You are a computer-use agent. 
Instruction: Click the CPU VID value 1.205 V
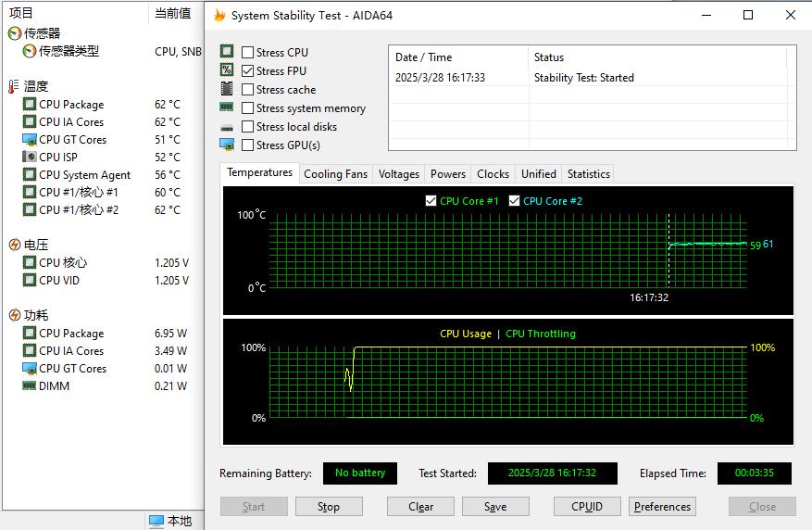[x=171, y=280]
